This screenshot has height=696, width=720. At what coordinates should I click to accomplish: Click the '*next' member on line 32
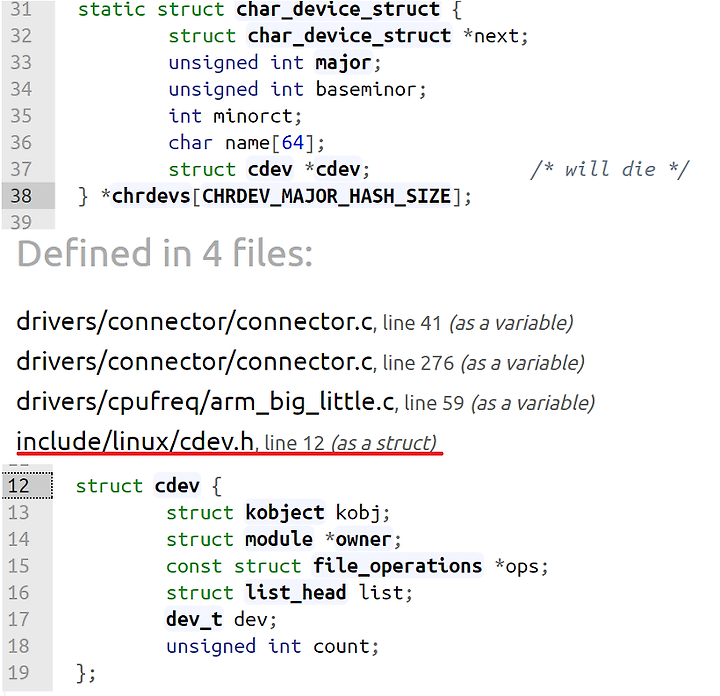[x=491, y=36]
